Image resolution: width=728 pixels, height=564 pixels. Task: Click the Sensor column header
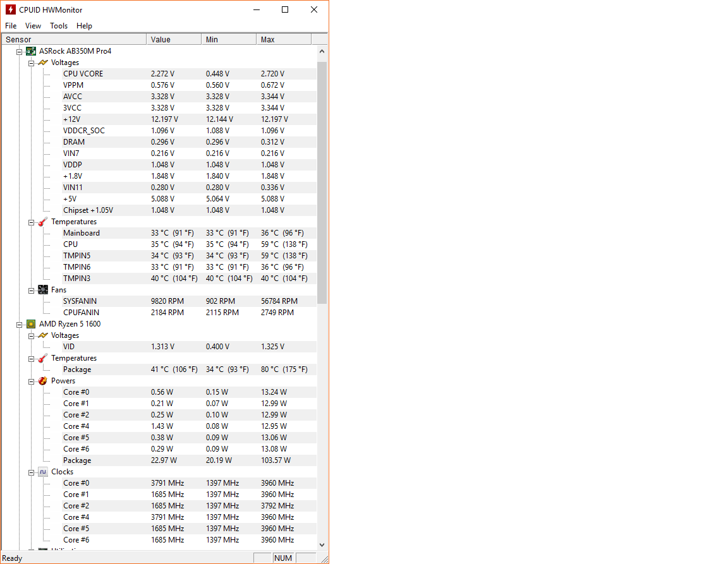click(x=74, y=39)
